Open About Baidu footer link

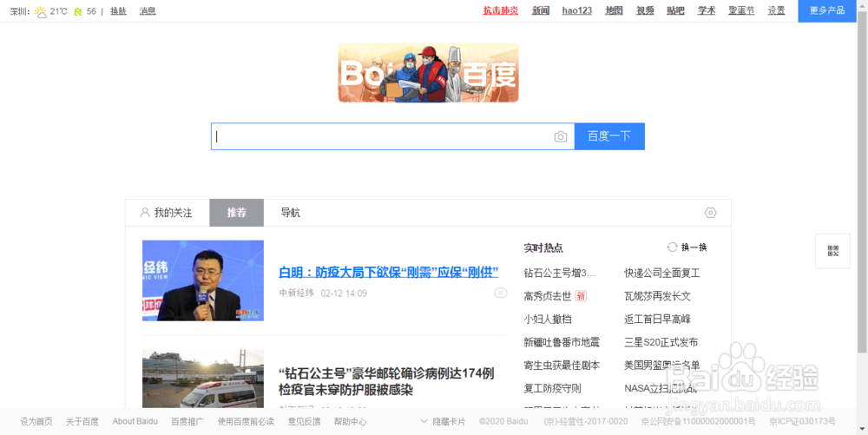click(135, 421)
